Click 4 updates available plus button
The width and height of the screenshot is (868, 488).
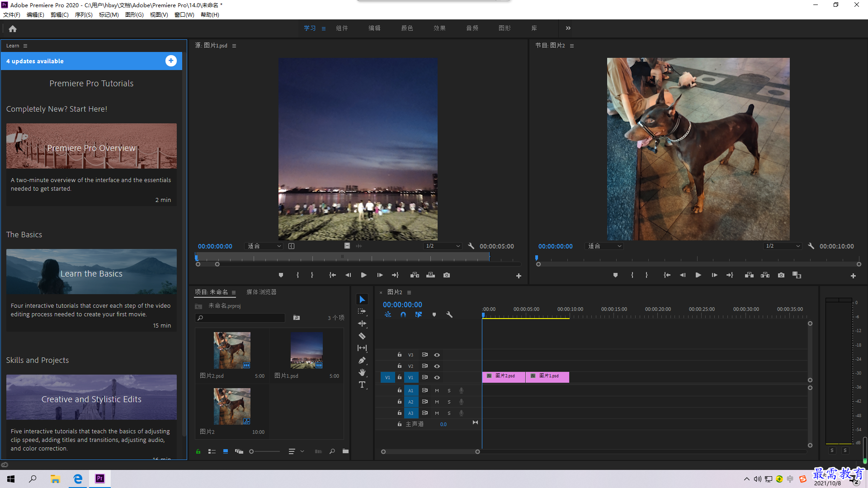tap(171, 61)
